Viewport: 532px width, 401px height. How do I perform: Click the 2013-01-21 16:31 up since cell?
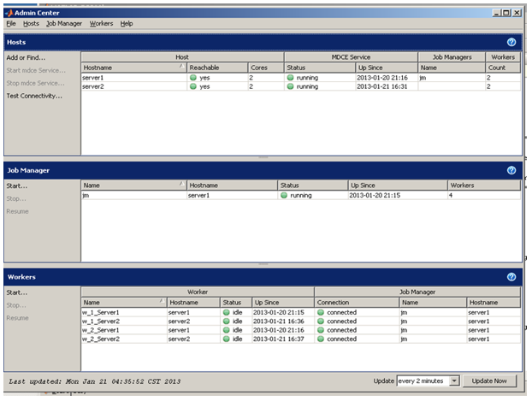pyautogui.click(x=387, y=86)
